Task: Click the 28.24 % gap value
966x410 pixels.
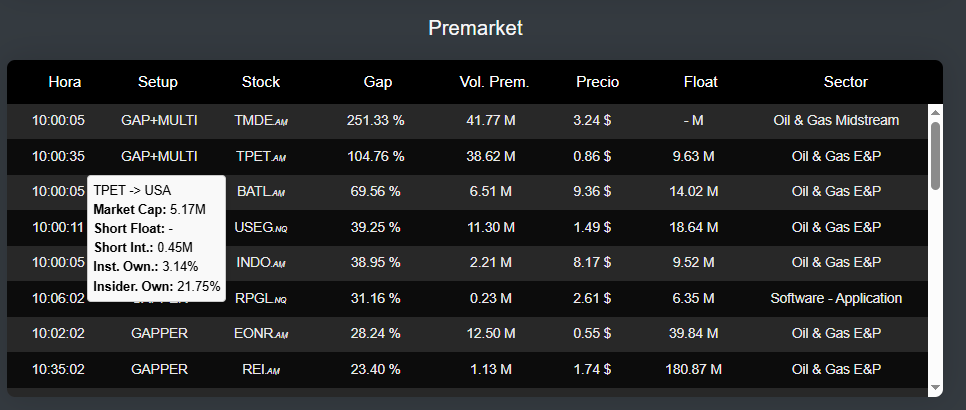Action: pyautogui.click(x=376, y=334)
